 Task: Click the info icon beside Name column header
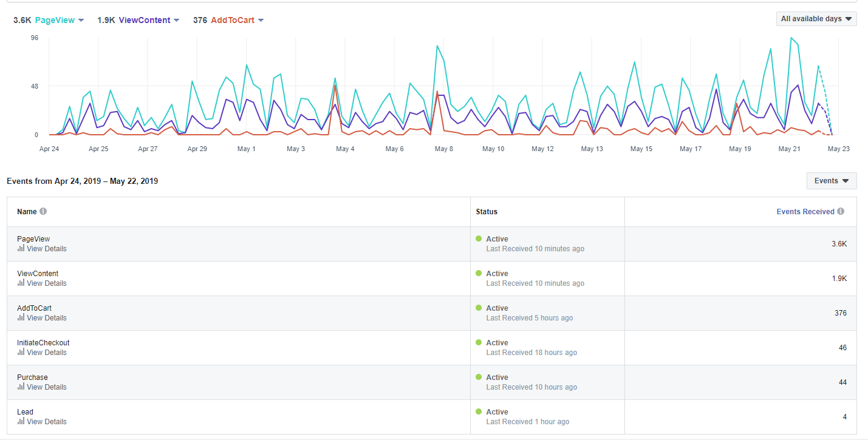43,212
